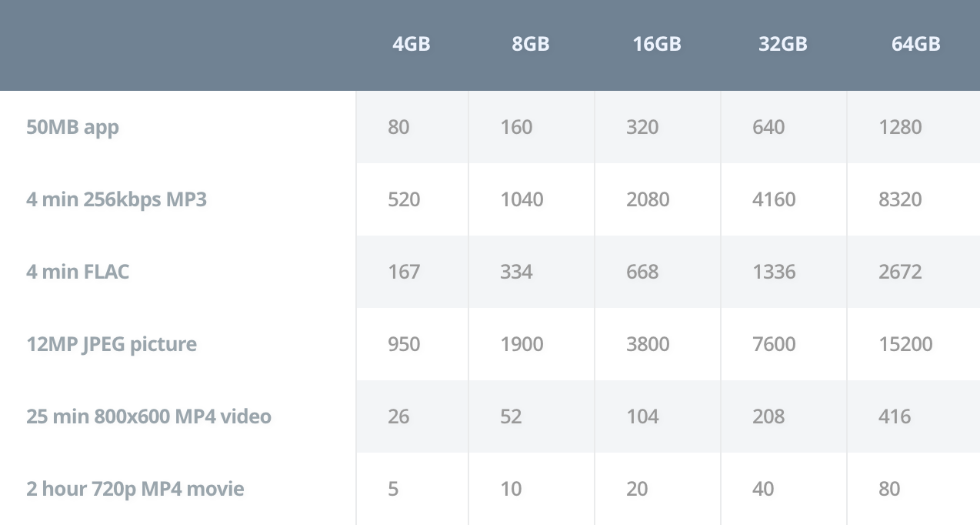Click the 416 value under 64GB
The image size is (980, 525).
tap(895, 416)
